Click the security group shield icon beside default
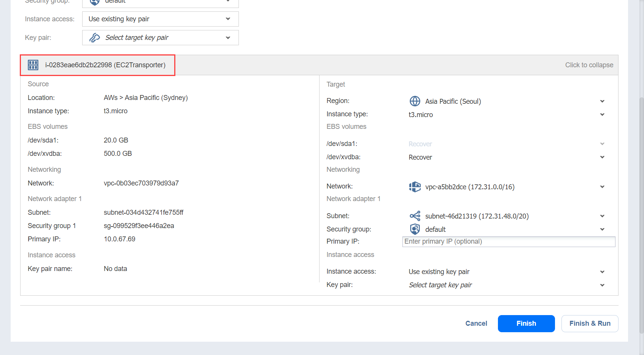644x355 pixels. click(x=415, y=229)
